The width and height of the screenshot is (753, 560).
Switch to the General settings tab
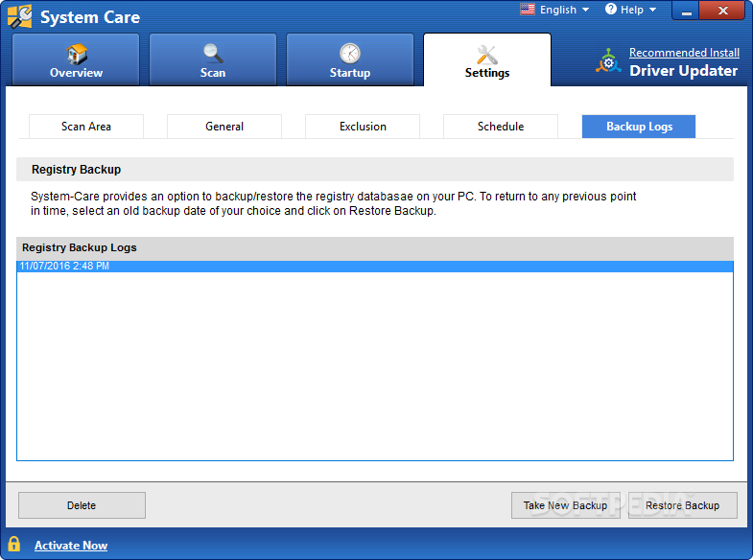point(224,127)
